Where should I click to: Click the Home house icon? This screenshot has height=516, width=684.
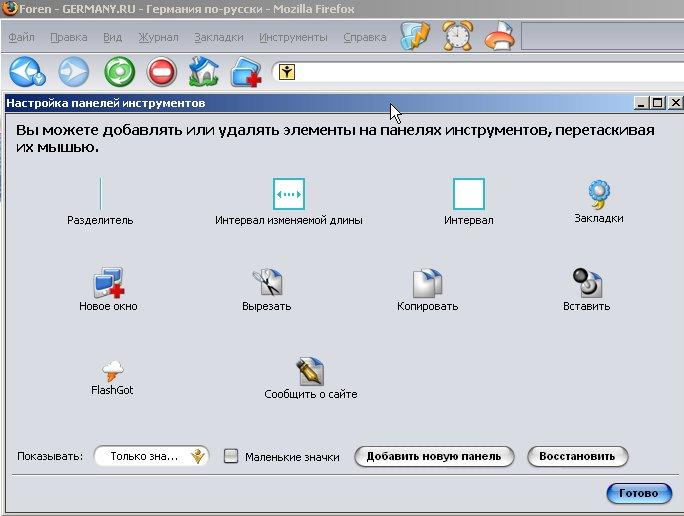tap(204, 71)
